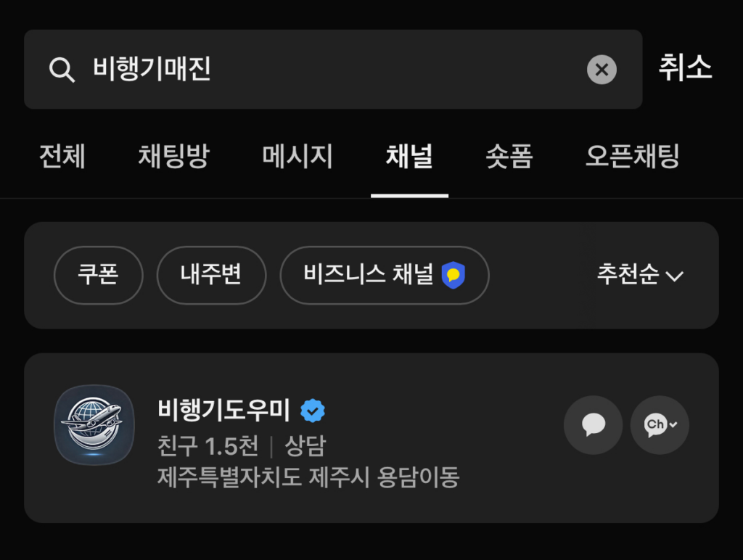Click the blue shield business channel badge
Viewport: 743px width, 560px height.
coord(453,275)
